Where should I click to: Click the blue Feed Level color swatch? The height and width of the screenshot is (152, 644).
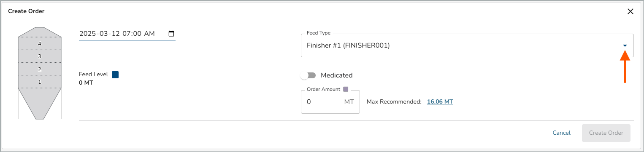pyautogui.click(x=115, y=75)
